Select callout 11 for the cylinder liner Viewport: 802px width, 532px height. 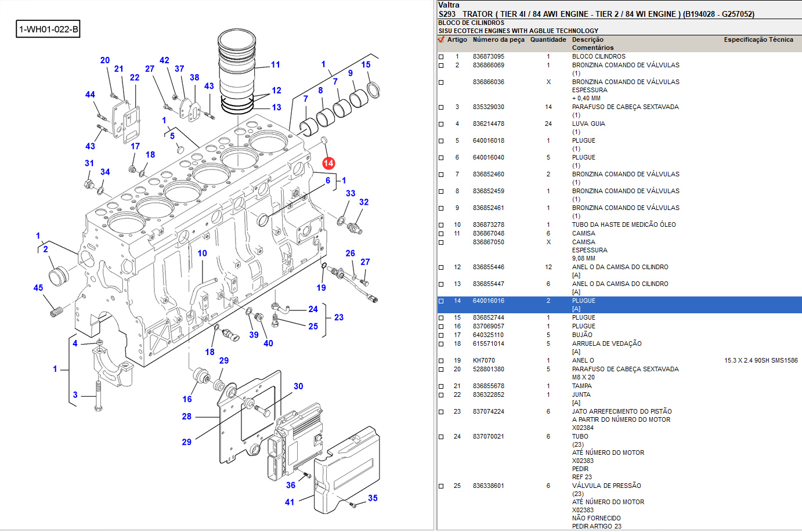point(275,65)
